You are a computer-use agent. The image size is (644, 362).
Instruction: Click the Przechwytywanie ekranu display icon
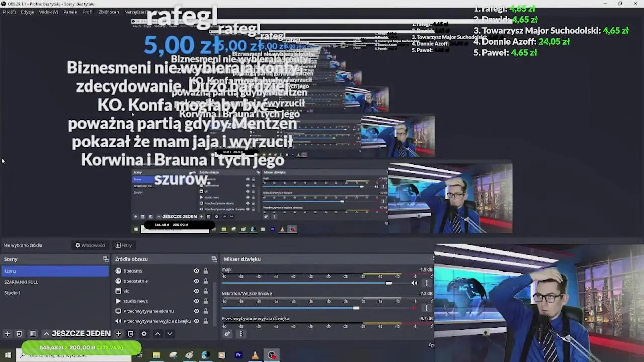[x=118, y=311]
